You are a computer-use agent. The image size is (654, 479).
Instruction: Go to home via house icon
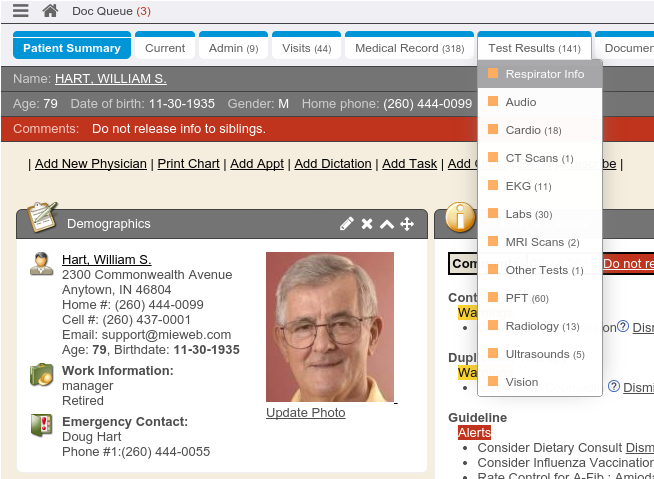point(50,11)
